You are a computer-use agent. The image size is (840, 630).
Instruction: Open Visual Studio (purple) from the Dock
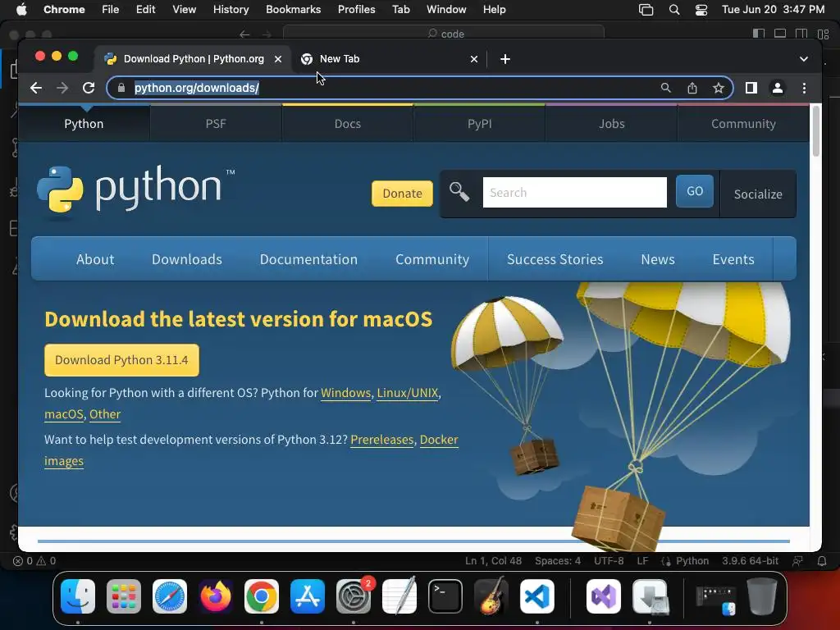pyautogui.click(x=604, y=596)
